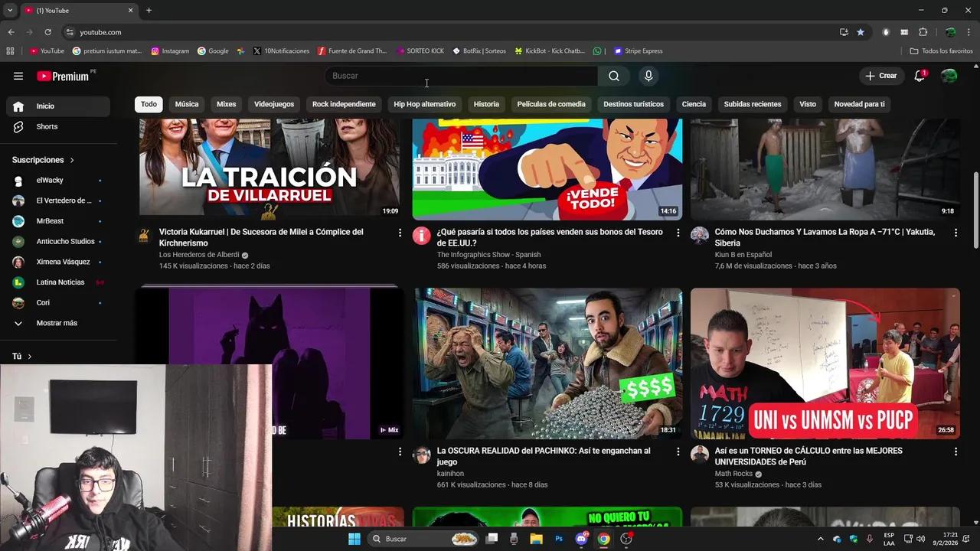The height and width of the screenshot is (551, 980).
Task: Open Math Rocks channel link
Action: (x=733, y=474)
